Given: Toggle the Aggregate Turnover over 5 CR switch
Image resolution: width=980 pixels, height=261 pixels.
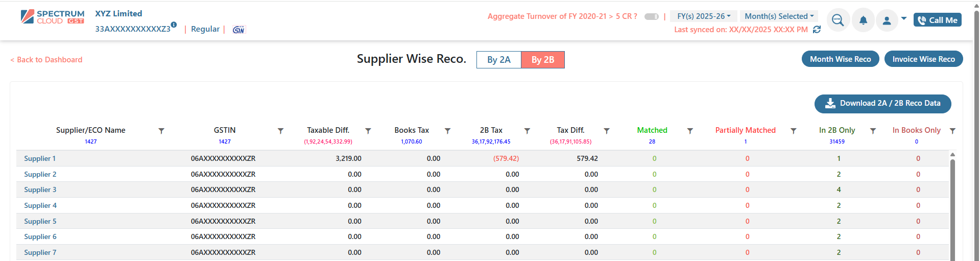Looking at the screenshot, I should (651, 16).
